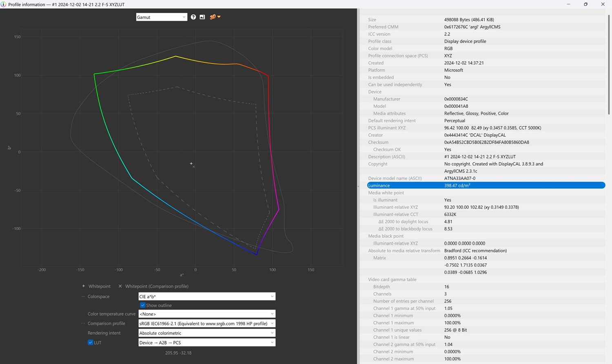The width and height of the screenshot is (612, 364).
Task: Select the highlighted Luminance row
Action: 486,185
